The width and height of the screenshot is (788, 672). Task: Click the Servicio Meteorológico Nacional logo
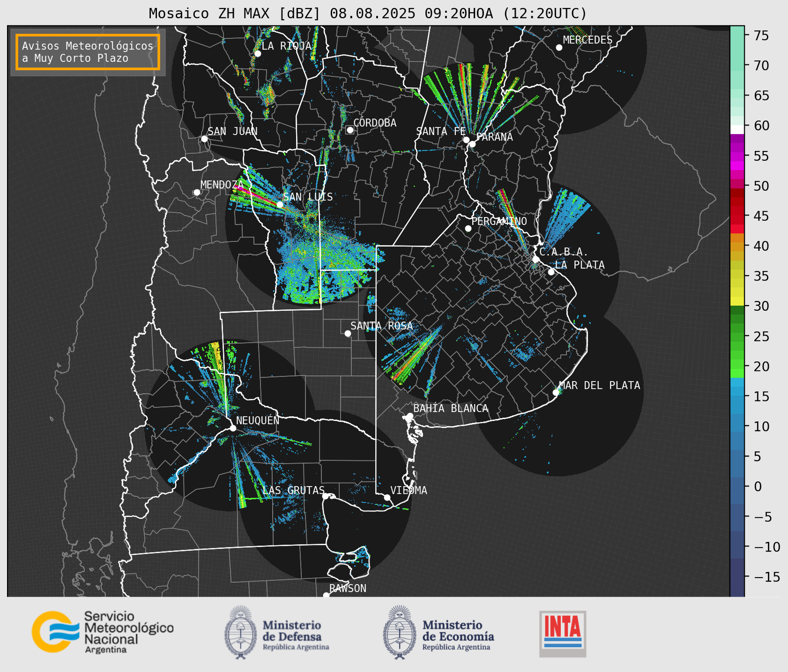103,632
